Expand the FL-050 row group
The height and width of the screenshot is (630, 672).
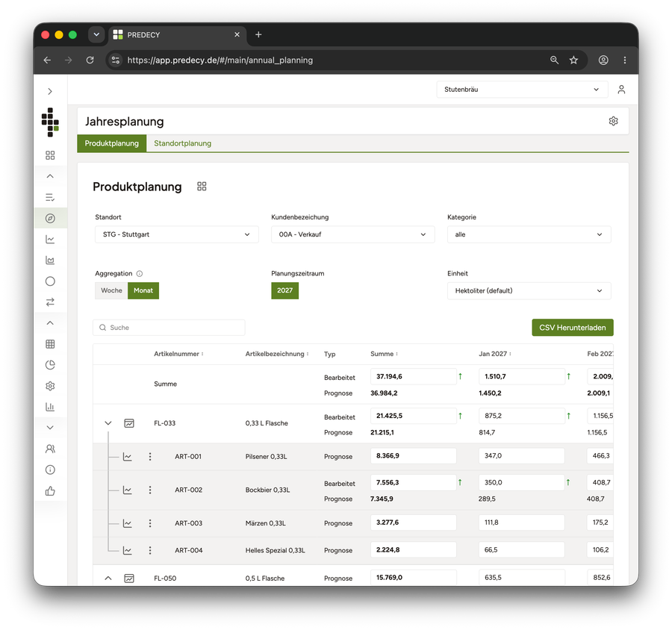point(108,578)
